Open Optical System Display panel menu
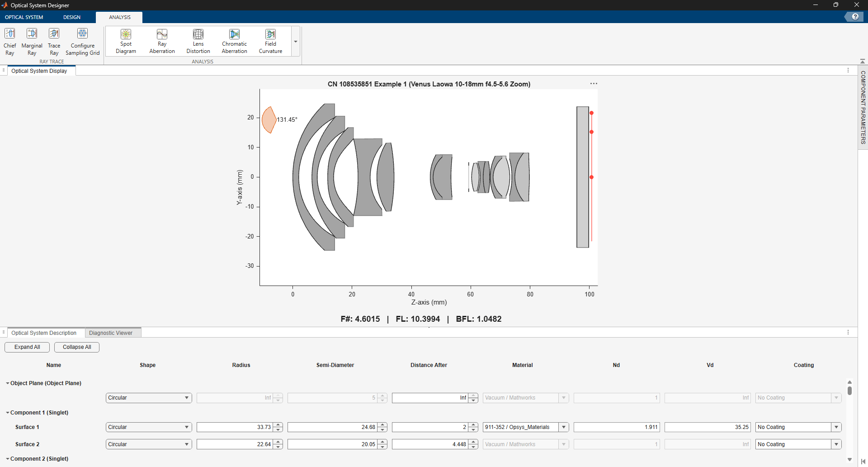 848,71
